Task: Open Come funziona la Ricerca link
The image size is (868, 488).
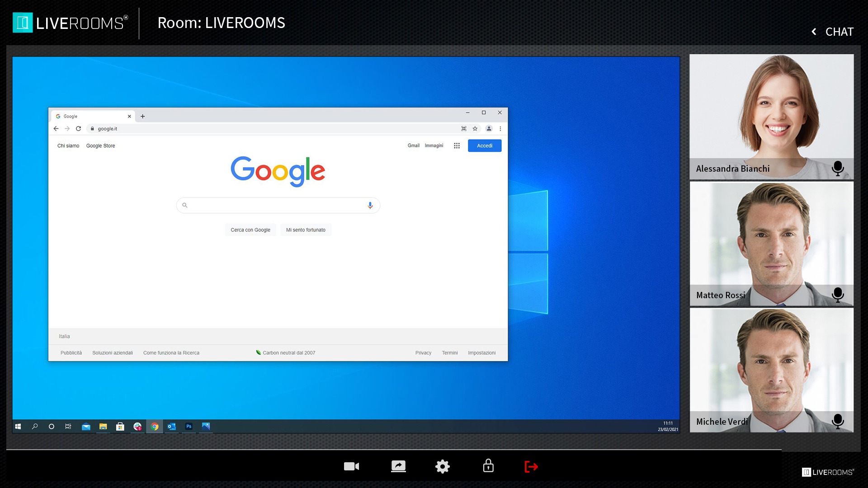Action: click(171, 353)
